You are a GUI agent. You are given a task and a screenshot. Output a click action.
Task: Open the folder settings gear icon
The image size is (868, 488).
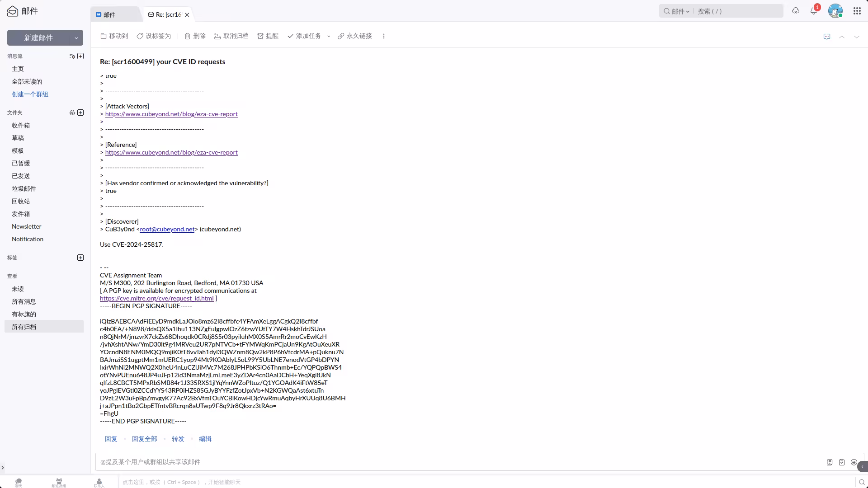[x=72, y=113]
